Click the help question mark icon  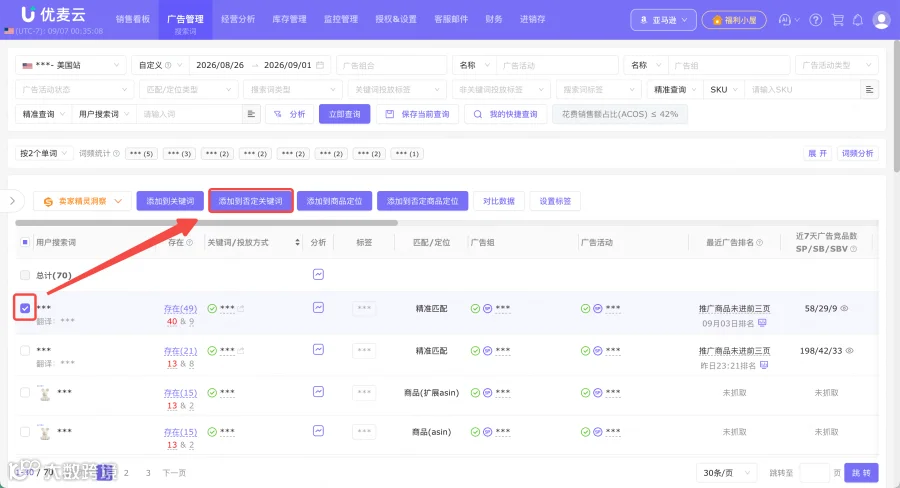(815, 20)
